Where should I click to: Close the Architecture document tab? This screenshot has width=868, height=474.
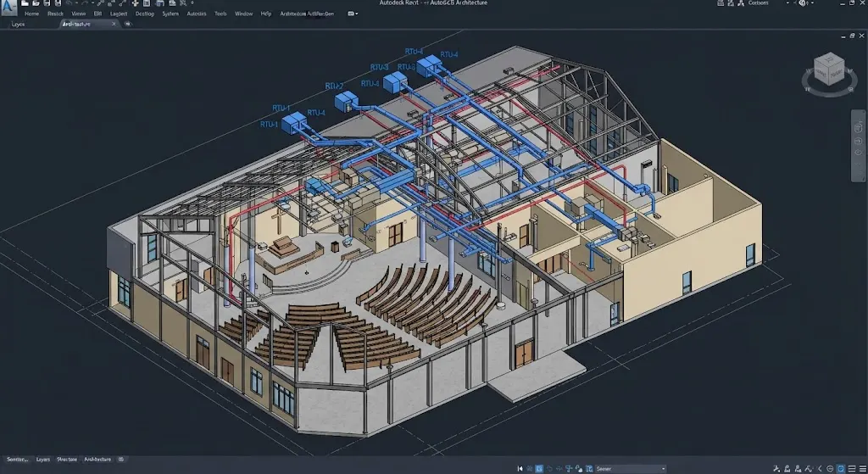pyautogui.click(x=114, y=24)
